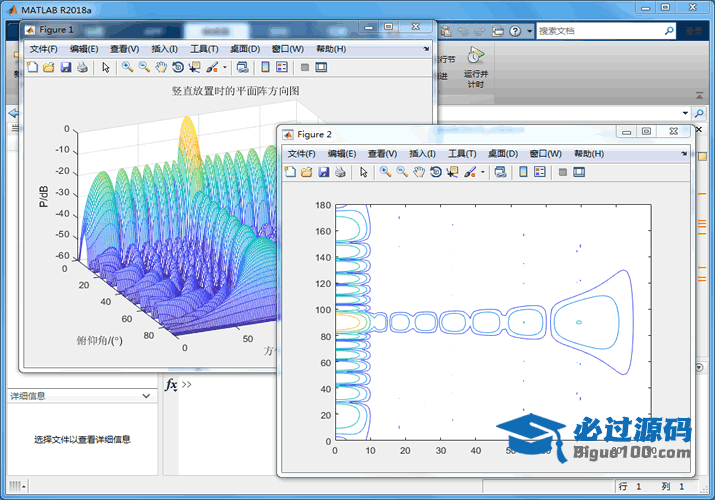Open Brush tool color dropdown in Figure 1
This screenshot has height=500, width=715.
coord(225,67)
